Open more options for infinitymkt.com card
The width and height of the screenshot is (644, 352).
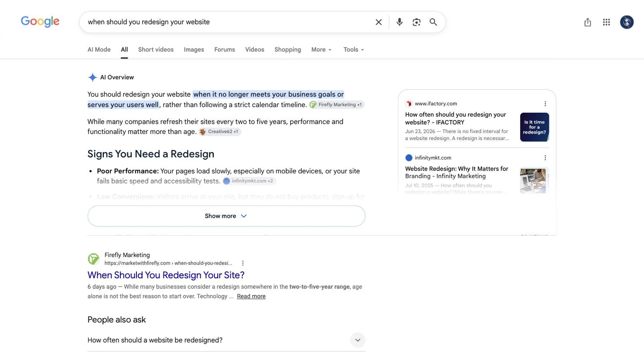(x=545, y=158)
